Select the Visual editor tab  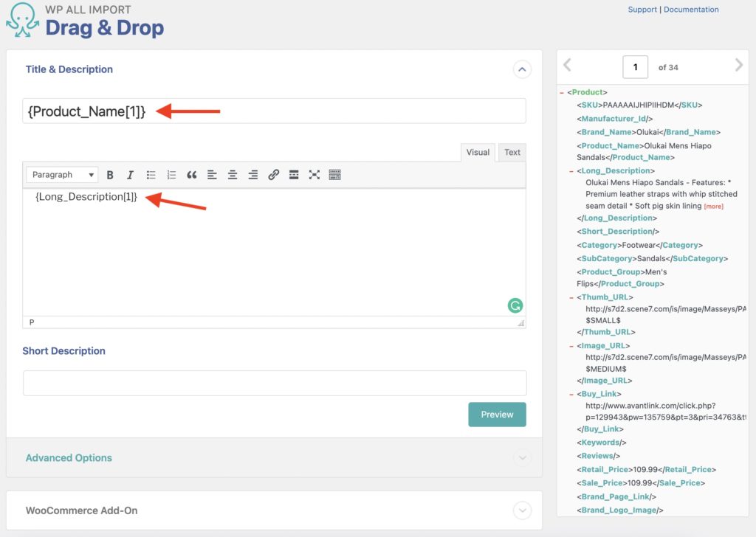coord(478,152)
